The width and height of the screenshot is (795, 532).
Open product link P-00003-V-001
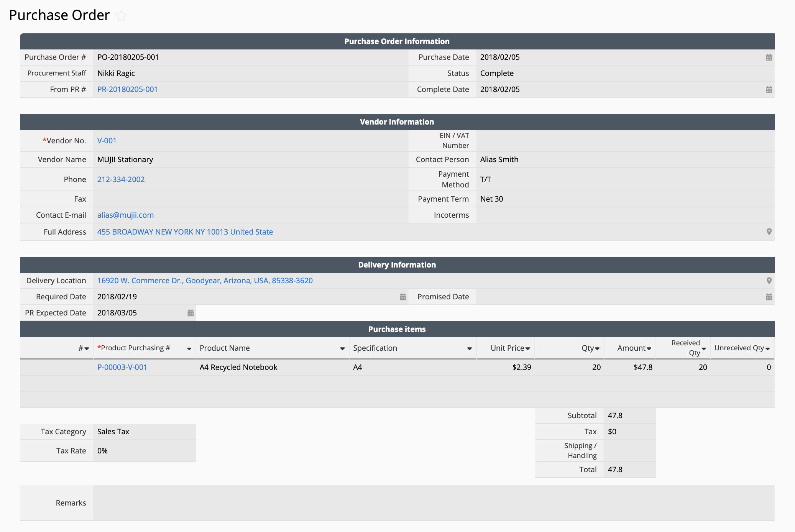[x=122, y=367]
